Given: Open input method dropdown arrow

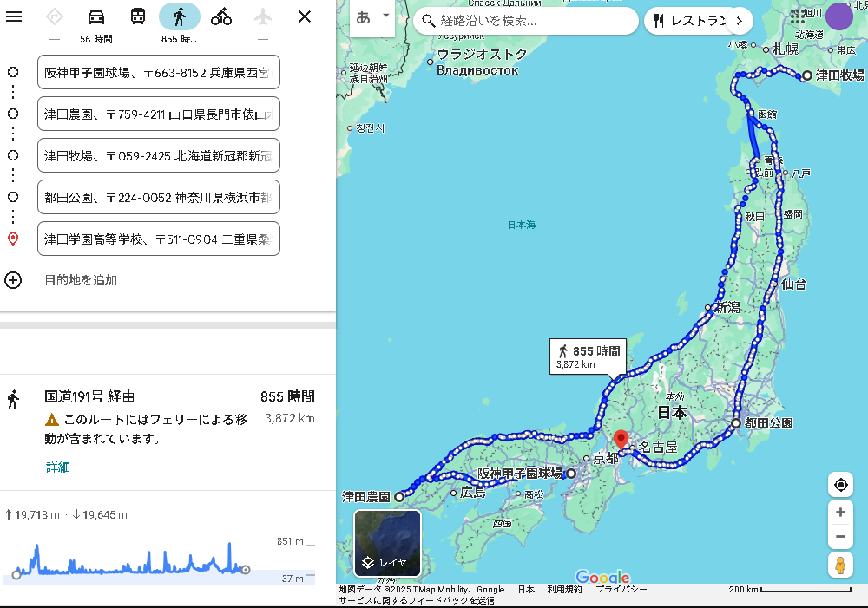Looking at the screenshot, I should click(x=386, y=16).
